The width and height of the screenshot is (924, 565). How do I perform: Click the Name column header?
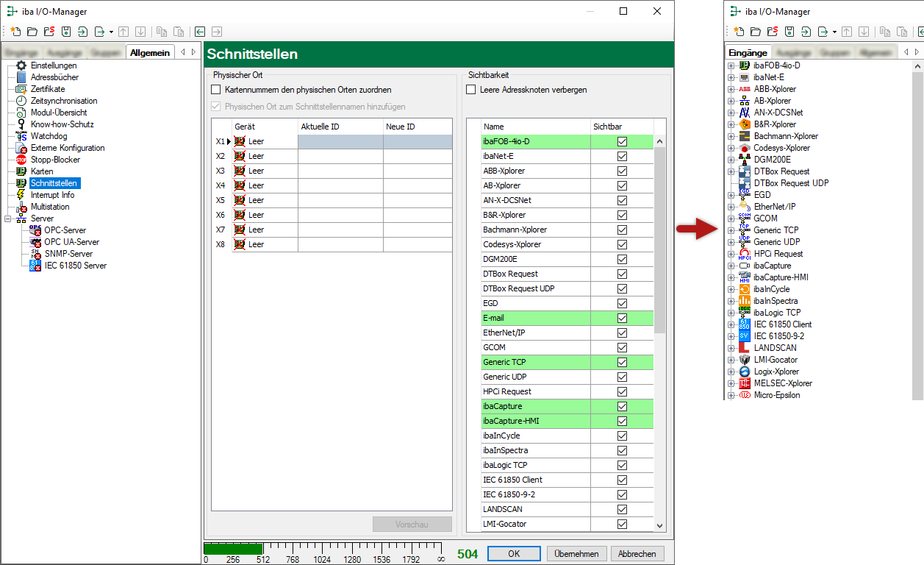(535, 127)
